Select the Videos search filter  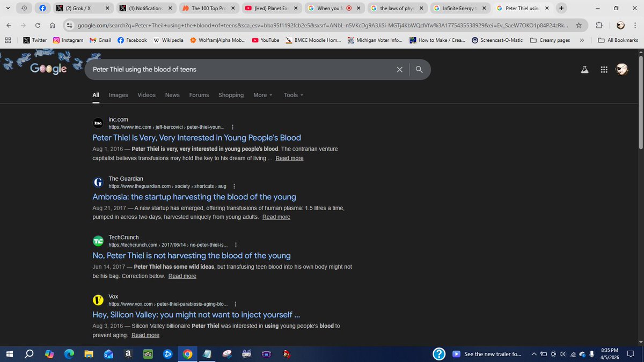coord(147,95)
